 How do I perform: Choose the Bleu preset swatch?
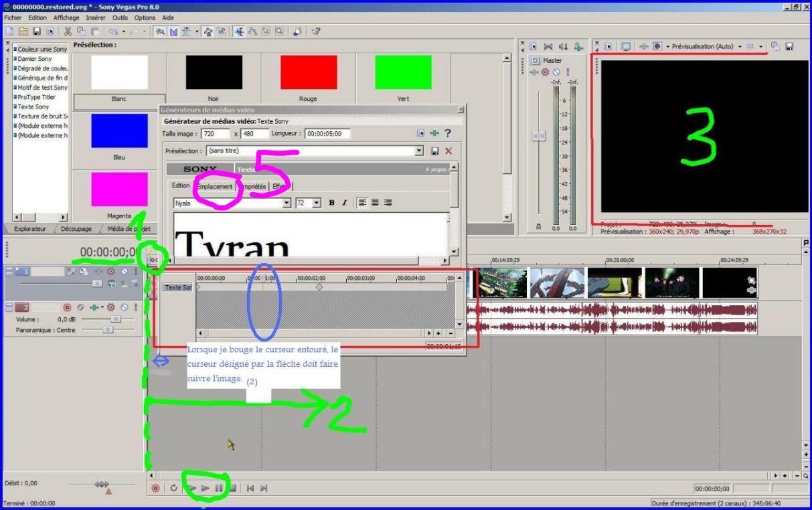point(119,131)
